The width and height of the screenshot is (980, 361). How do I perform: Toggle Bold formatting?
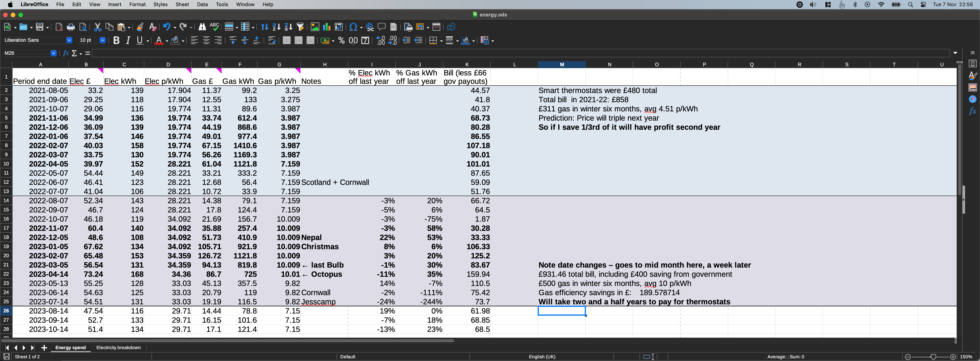116,40
